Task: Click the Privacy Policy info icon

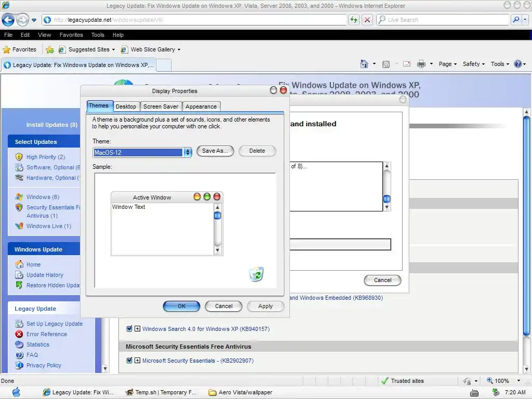Action: click(19, 365)
